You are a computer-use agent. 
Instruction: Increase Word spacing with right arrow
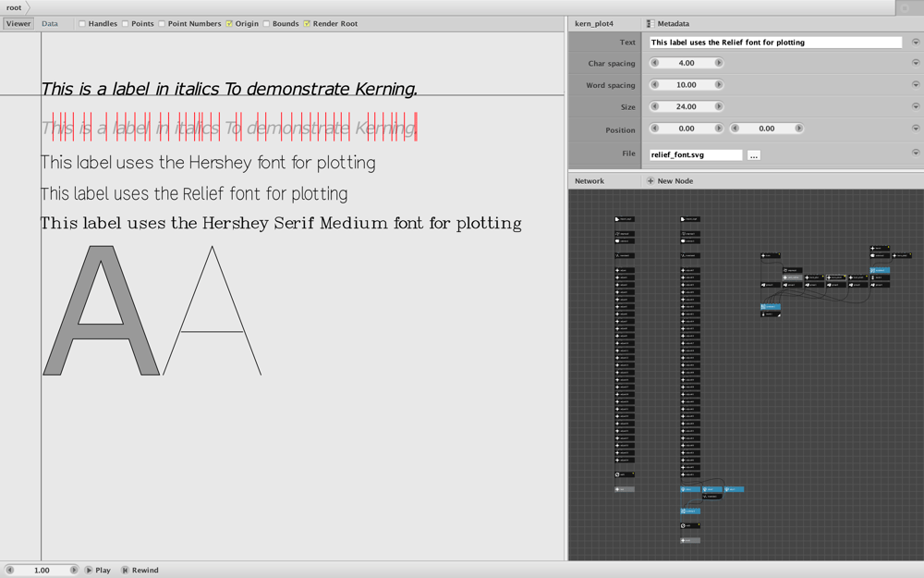pyautogui.click(x=718, y=84)
